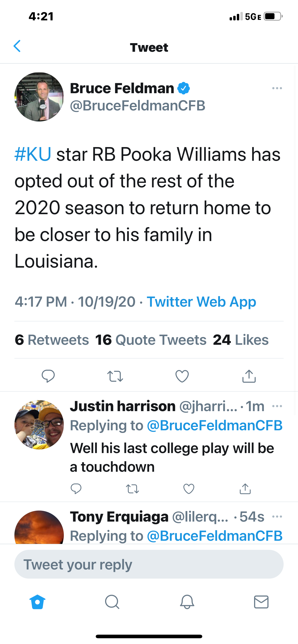298x644 pixels.
Task: Open the Notifications bell tab
Action: (187, 602)
